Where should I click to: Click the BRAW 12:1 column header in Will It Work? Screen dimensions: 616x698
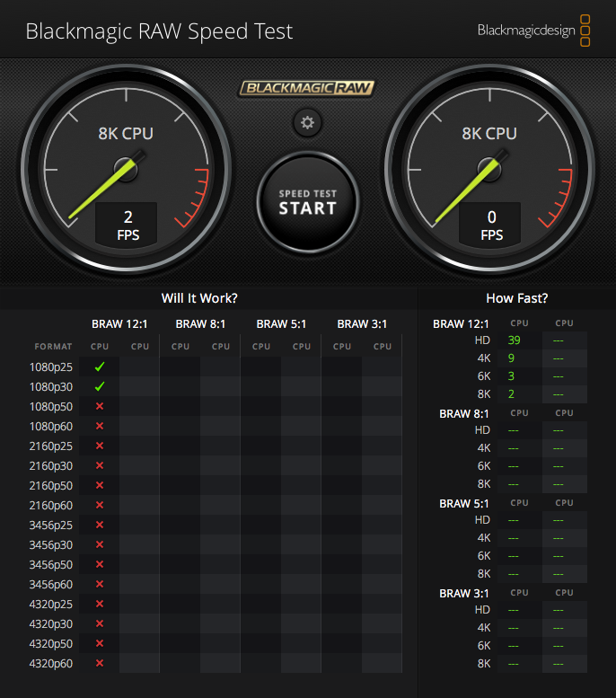coord(119,324)
